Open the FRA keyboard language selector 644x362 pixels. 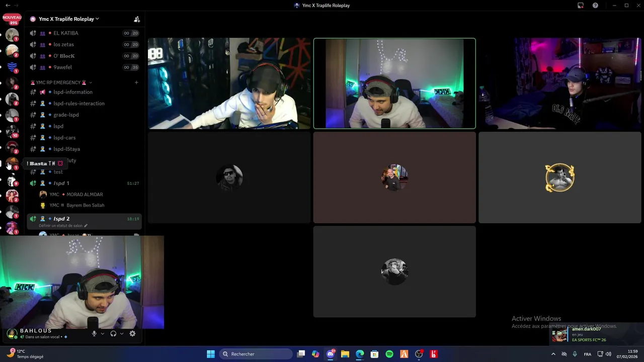(588, 354)
